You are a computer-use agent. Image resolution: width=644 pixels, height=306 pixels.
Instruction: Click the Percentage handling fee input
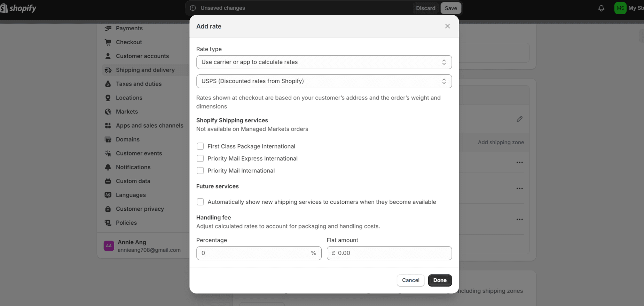coord(258,253)
